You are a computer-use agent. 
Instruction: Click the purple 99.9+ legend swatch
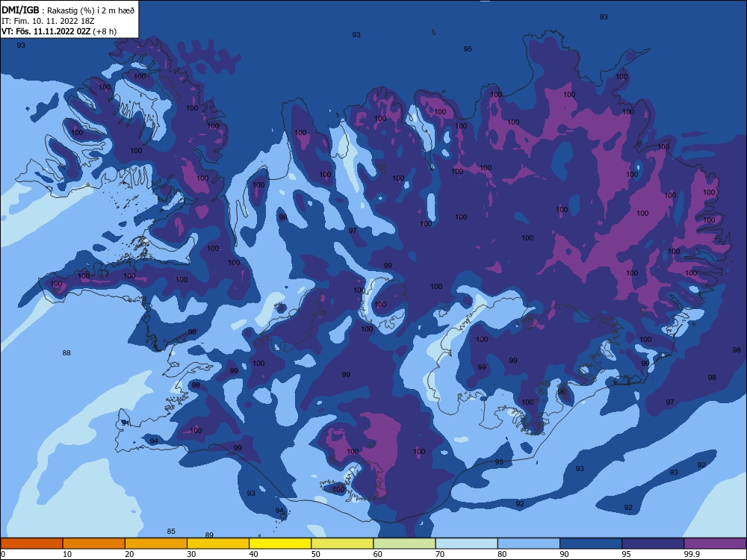(x=715, y=544)
